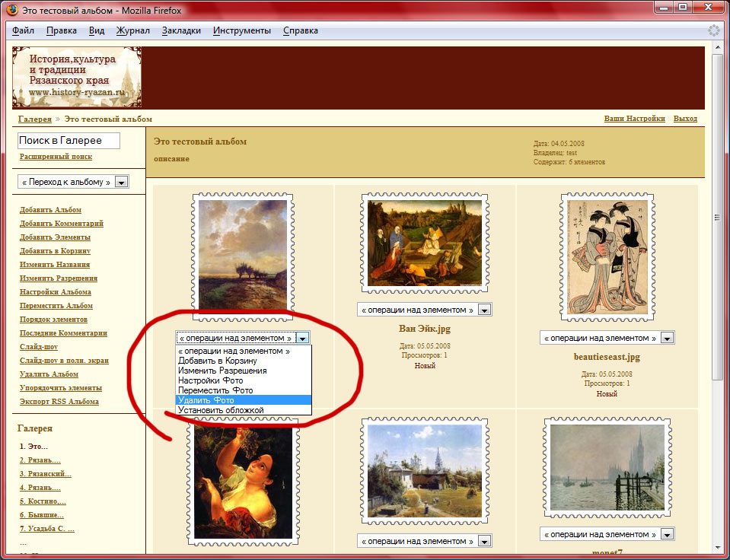Choose Переместить Фото from the open list
This screenshot has width=730, height=560.
pos(244,390)
